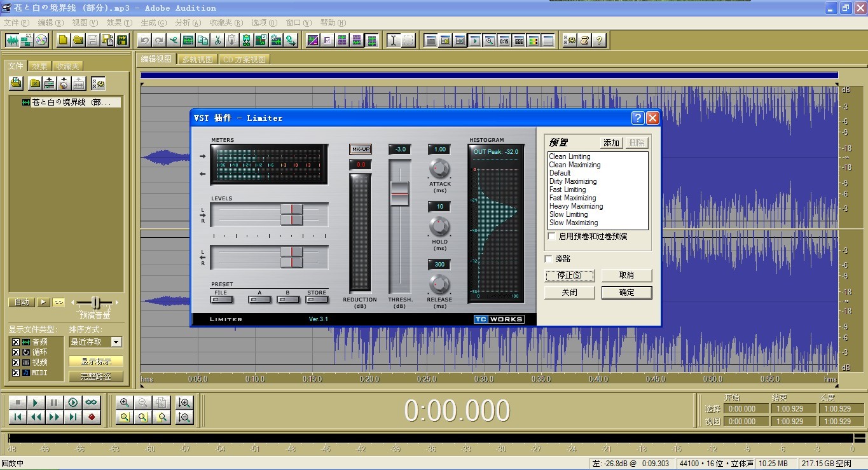Open the 排序方式 sort order dropdown
This screenshot has height=470, width=868.
[x=116, y=342]
